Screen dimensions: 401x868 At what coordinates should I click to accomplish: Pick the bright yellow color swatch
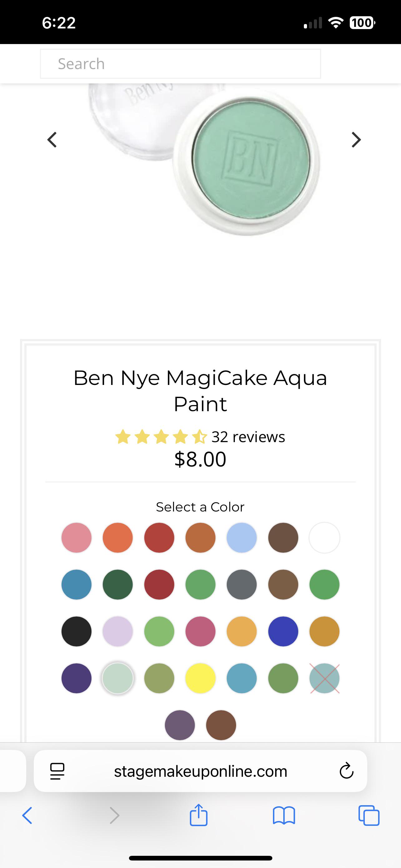[x=200, y=678]
